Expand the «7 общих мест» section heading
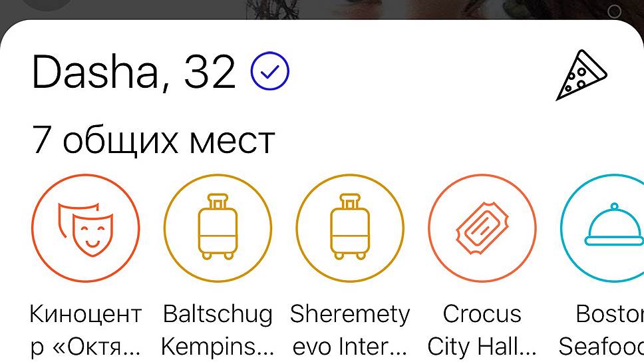The width and height of the screenshot is (644, 362). (153, 140)
